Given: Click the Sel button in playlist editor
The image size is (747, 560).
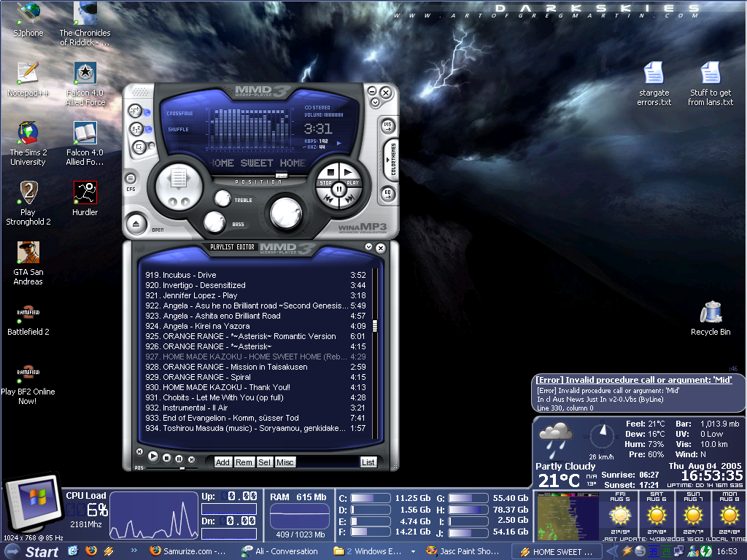Looking at the screenshot, I should [x=264, y=462].
